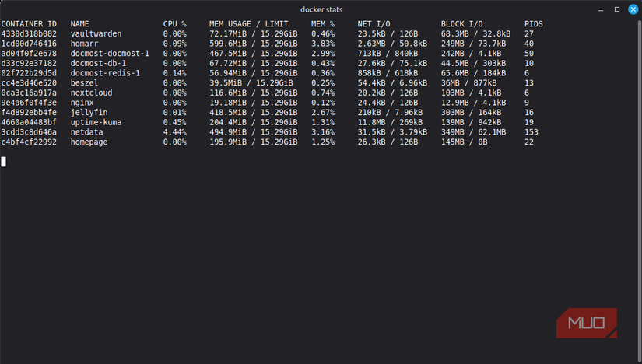Select the docmost-docmost-1 container name
This screenshot has width=642, height=364.
(110, 53)
